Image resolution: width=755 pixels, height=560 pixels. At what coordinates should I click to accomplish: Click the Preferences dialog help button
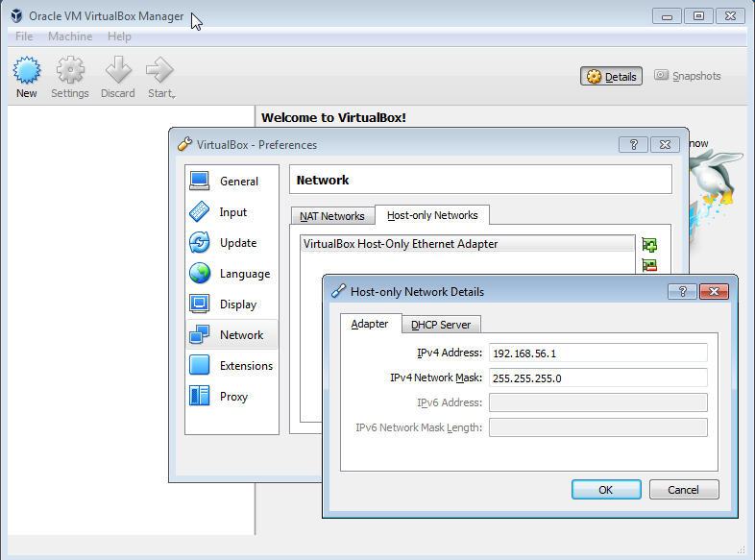point(633,144)
